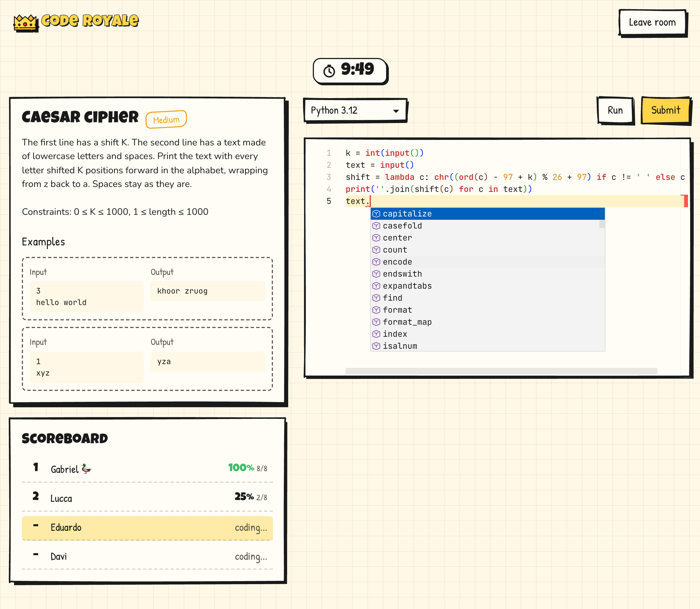Click the cube icon beside format
Image resolution: width=700 pixels, height=609 pixels.
[x=376, y=310]
